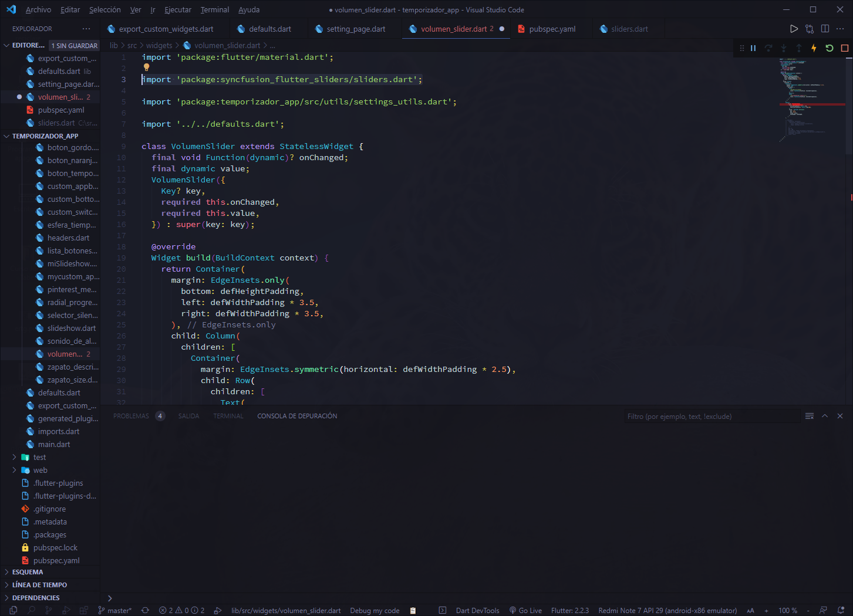Close the bottom panel
Screen dimensions: 853x616
pos(840,416)
